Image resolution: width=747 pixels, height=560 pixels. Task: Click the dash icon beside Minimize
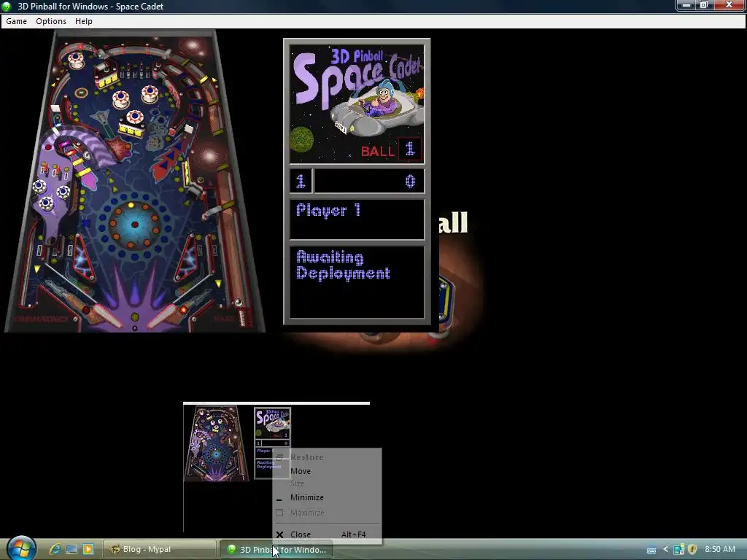tap(279, 499)
